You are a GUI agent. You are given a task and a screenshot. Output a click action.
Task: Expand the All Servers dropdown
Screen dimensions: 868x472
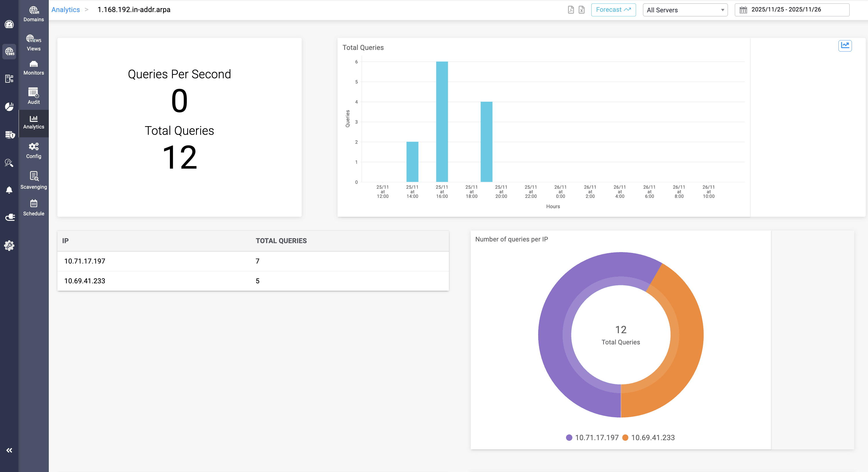685,10
